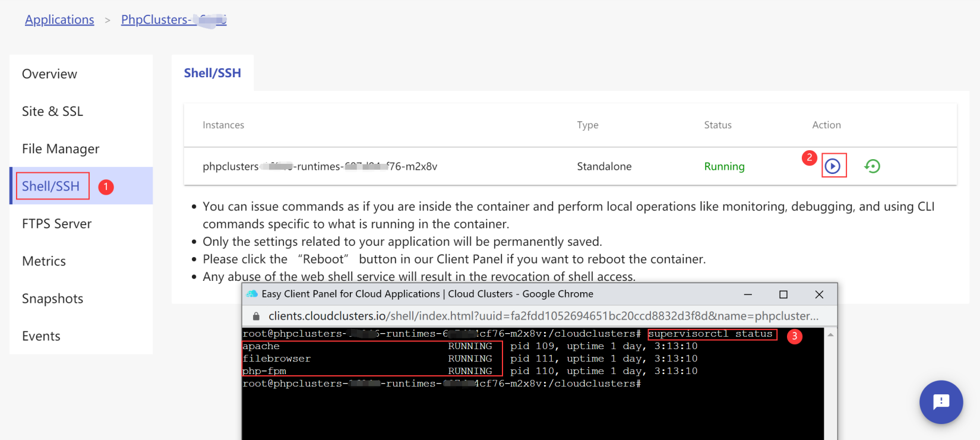Open Site & SSL section
This screenshot has height=440, width=980.
point(81,111)
